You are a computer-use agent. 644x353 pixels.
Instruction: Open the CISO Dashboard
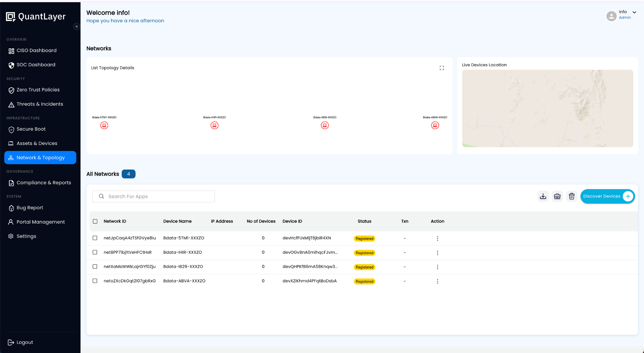point(36,50)
